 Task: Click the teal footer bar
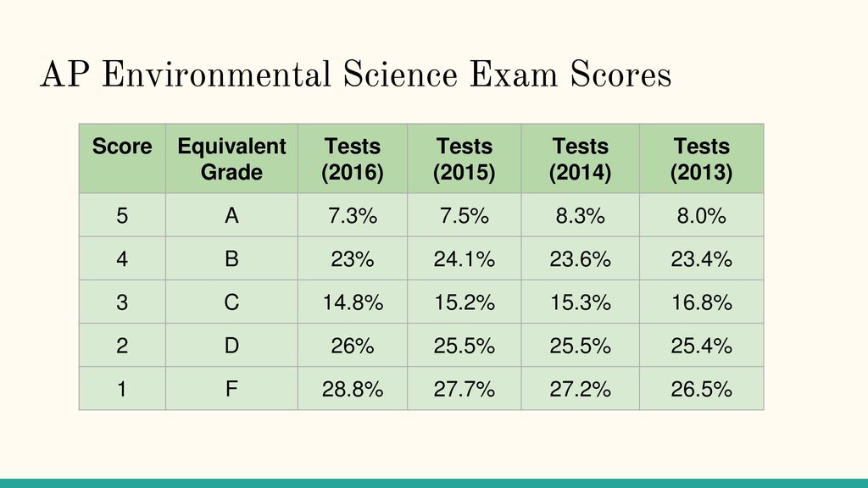434,484
